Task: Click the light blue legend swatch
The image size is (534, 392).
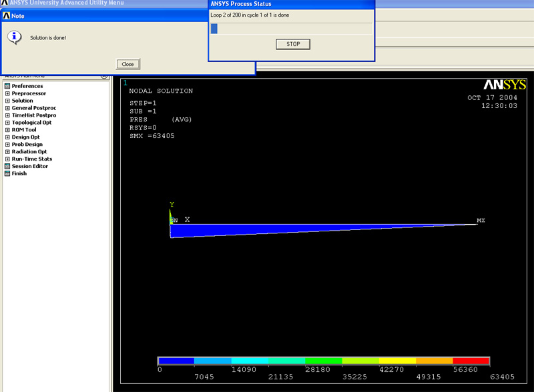Action: [x=213, y=361]
